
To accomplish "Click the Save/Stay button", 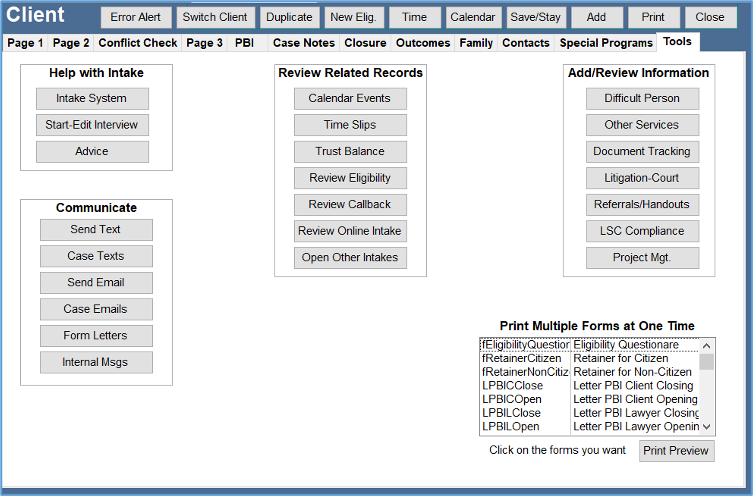I will pyautogui.click(x=535, y=17).
